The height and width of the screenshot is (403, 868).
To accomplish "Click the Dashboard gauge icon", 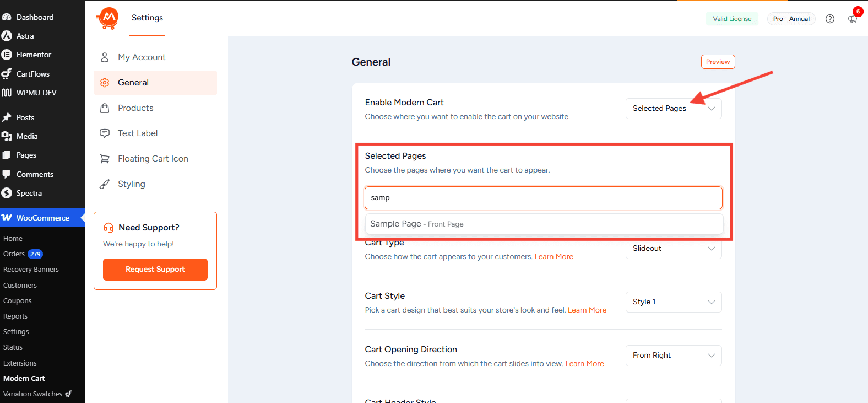I will click(7, 17).
